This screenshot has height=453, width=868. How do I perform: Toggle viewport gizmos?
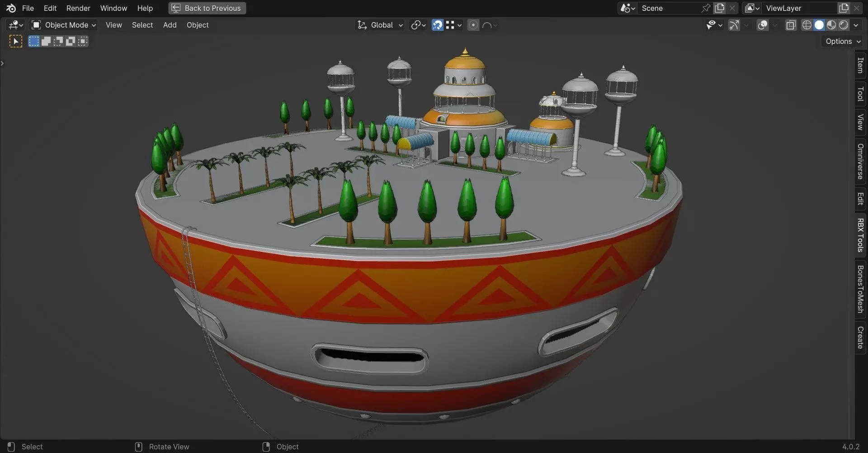point(734,25)
